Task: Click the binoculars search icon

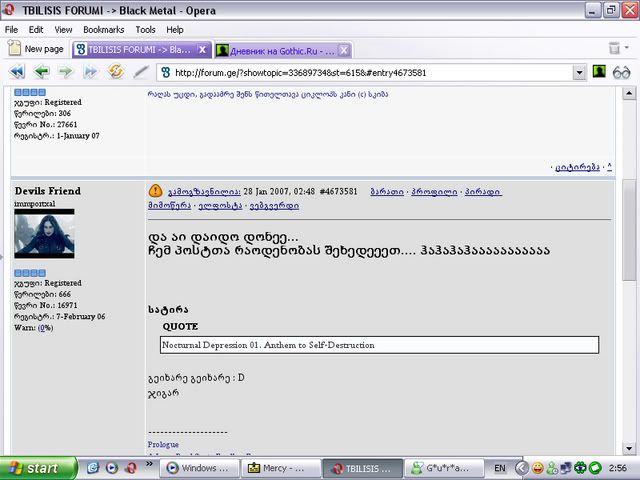Action: [x=622, y=72]
